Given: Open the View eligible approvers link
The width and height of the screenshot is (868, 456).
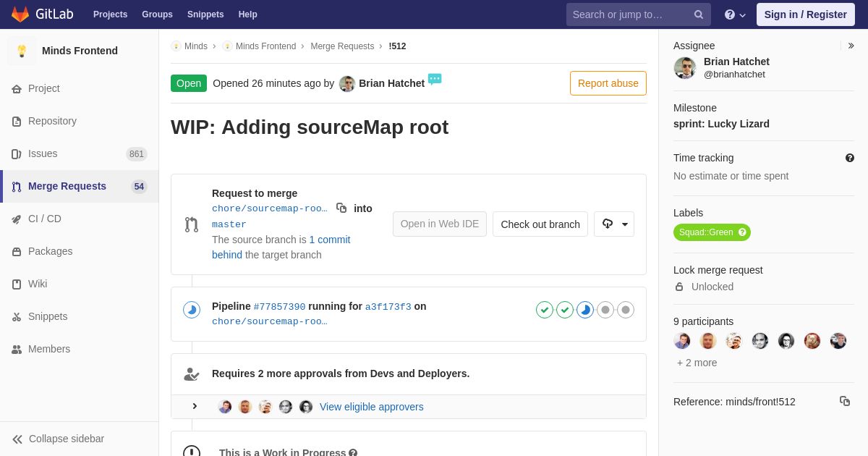Looking at the screenshot, I should (x=371, y=407).
